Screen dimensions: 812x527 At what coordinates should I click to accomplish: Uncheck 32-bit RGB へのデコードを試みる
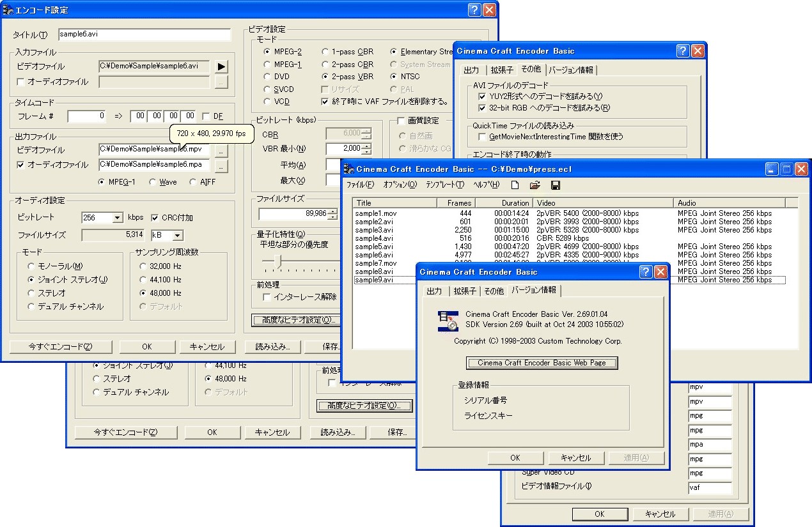click(482, 108)
